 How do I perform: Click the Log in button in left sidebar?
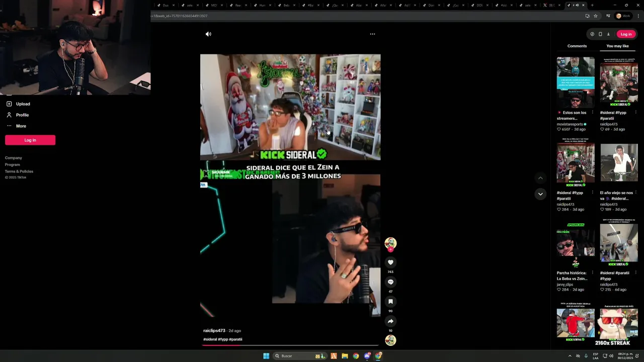click(30, 140)
